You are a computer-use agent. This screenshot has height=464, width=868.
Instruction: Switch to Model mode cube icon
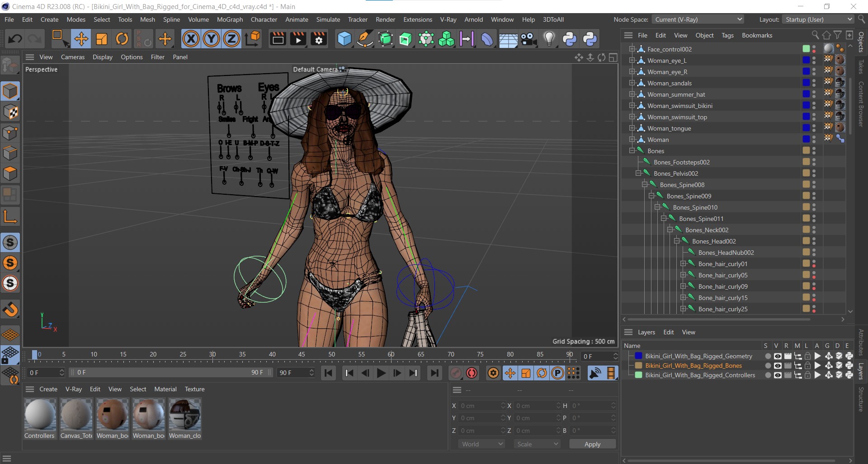coord(10,91)
